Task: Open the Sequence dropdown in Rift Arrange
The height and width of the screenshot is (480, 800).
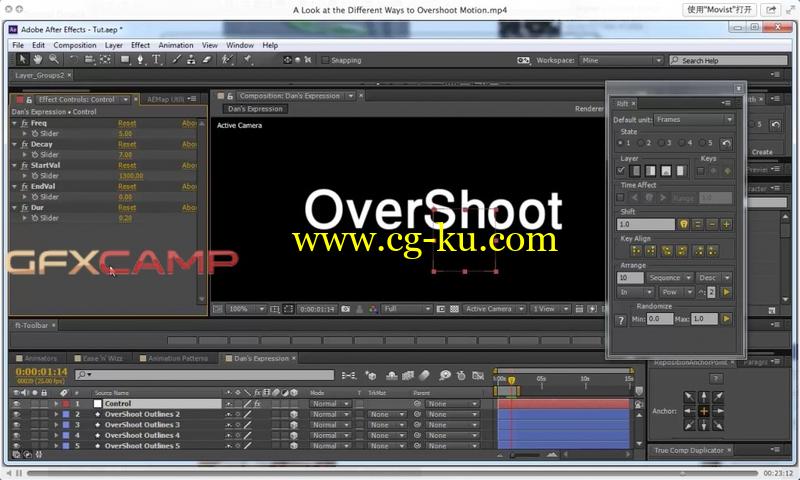Action: pos(669,278)
